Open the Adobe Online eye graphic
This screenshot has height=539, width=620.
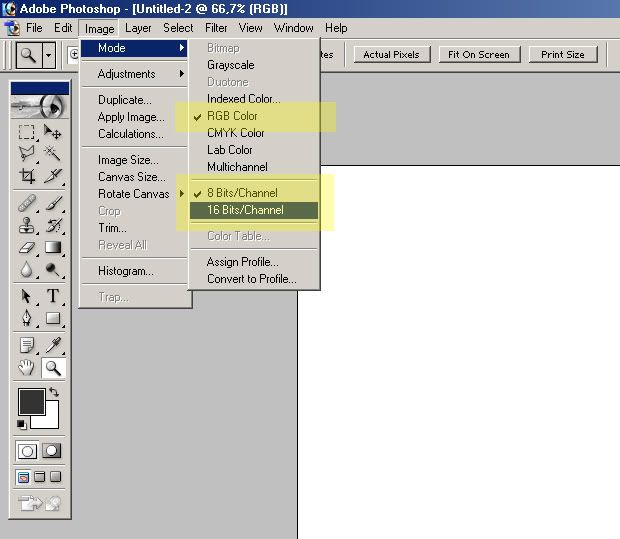pyautogui.click(x=40, y=106)
